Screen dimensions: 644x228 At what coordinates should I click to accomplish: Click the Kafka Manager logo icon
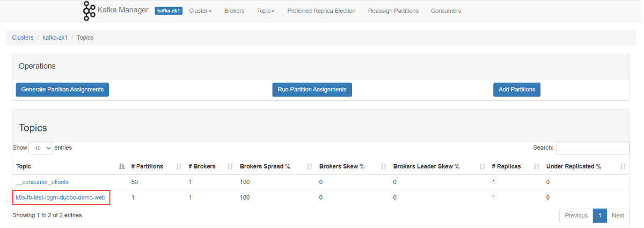pos(89,11)
